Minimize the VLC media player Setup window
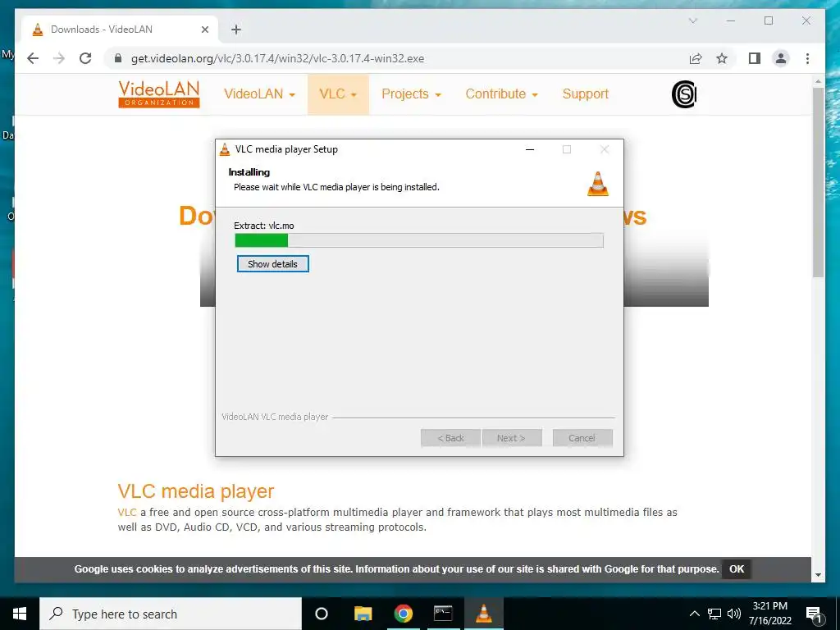The image size is (840, 630). coord(530,149)
